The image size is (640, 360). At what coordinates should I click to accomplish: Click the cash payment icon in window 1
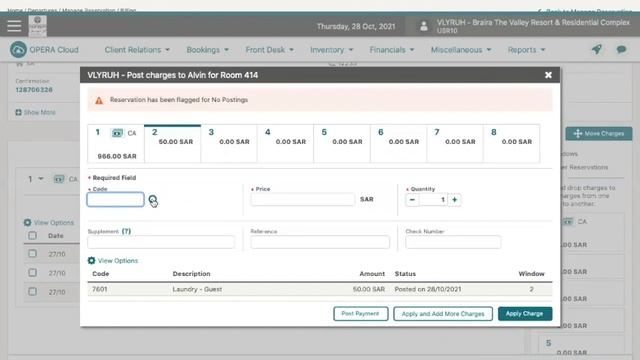(117, 133)
